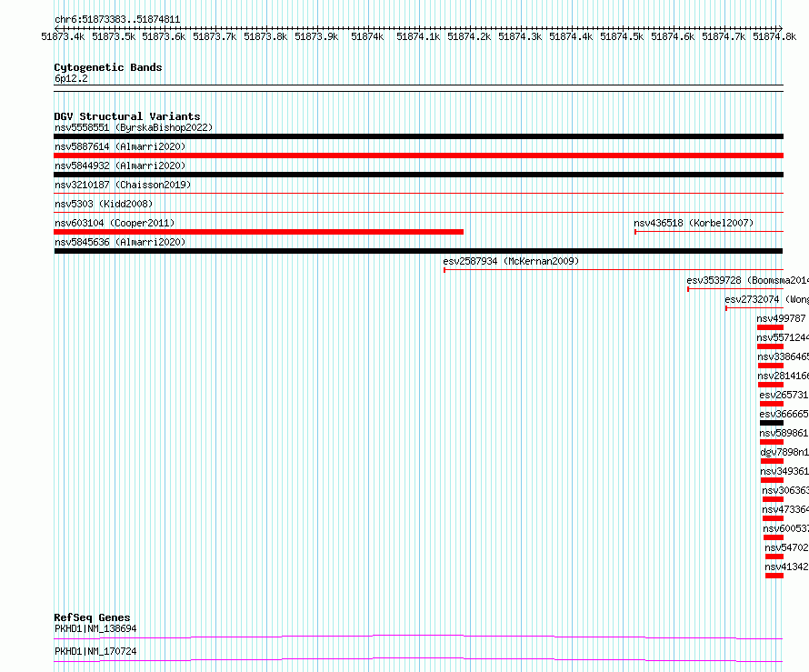This screenshot has width=809, height=672.
Task: Open nsv5845636 (Almarri2020) variant label
Action: [120, 242]
